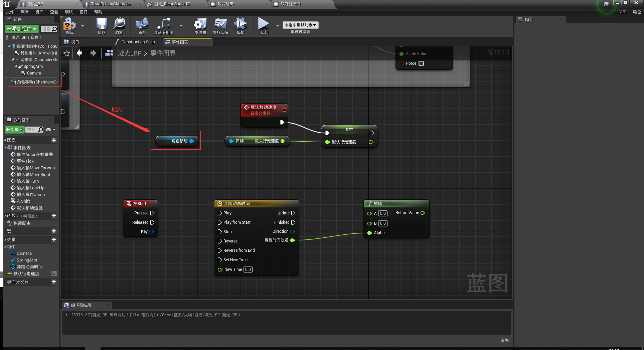Collapse the 胶囊体组件 tree node
The height and width of the screenshot is (350, 644).
click(x=9, y=46)
